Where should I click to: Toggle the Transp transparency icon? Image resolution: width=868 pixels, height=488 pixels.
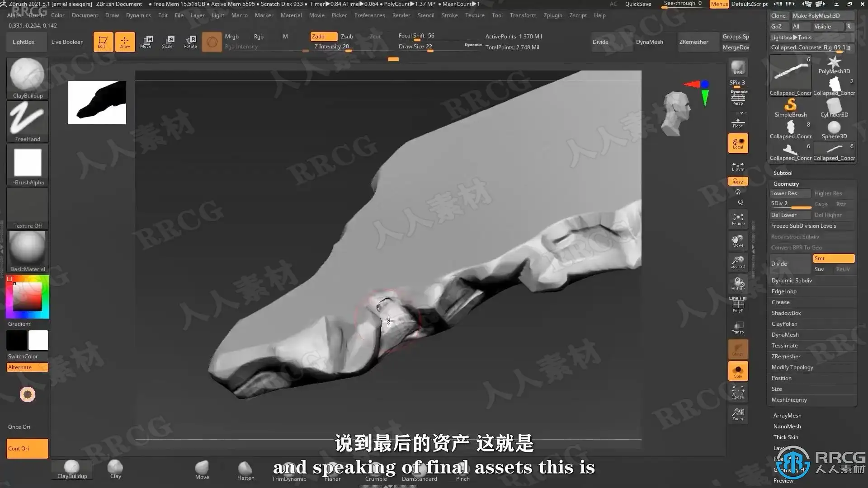[x=738, y=328]
